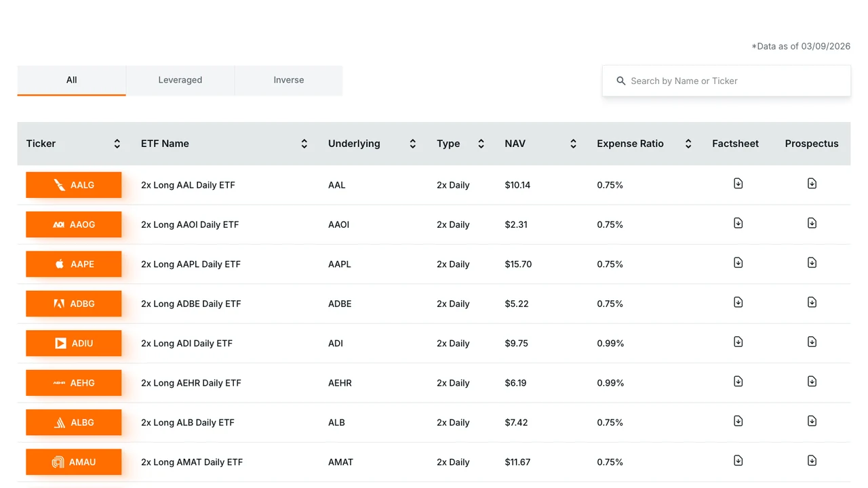Image resolution: width=868 pixels, height=488 pixels.
Task: Download the AMAU factsheet
Action: pyautogui.click(x=738, y=461)
